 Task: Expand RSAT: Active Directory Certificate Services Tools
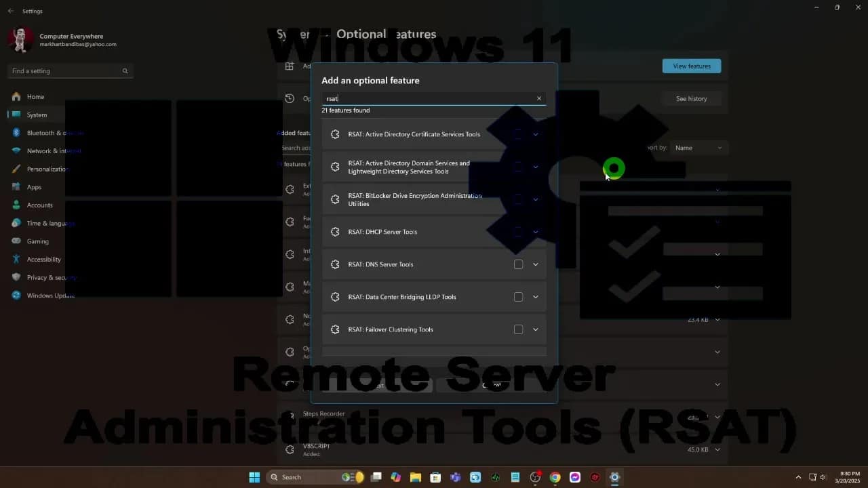pos(536,134)
